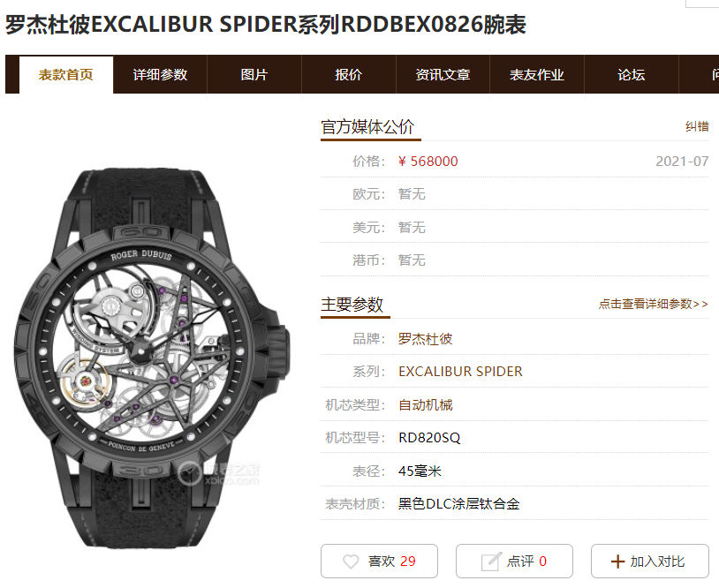The image size is (719, 588).
Task: Click the pencil review icon beside 点评
Action: (490, 562)
